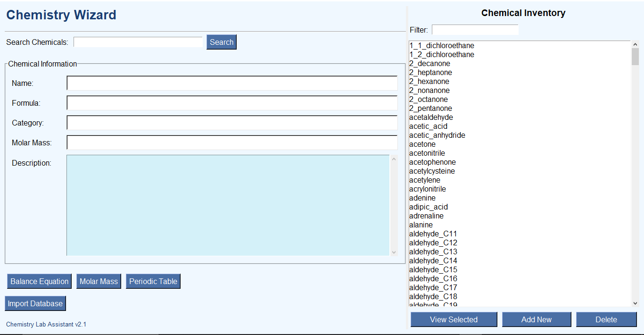Choose acetylcysteine entry
Viewport: 644px width, 335px height.
520,171
